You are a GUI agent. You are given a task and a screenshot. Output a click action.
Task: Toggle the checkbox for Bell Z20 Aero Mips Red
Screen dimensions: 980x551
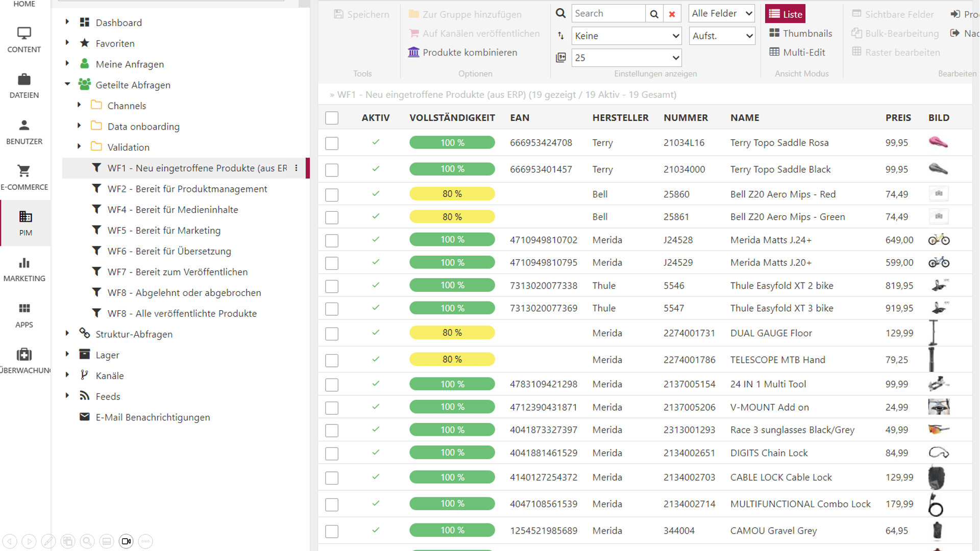click(x=331, y=194)
